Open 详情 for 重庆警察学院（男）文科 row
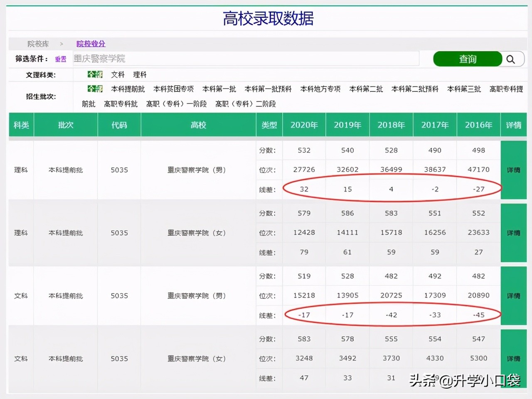Viewport: 532px width, 399px height. 513,296
